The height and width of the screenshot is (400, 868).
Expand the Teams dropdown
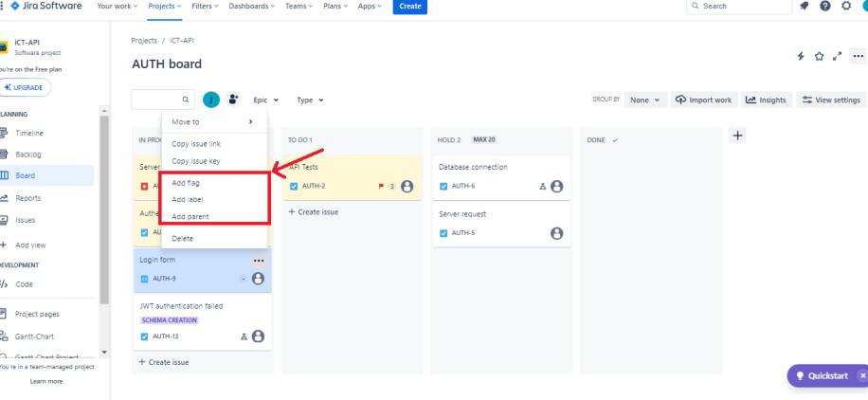click(298, 6)
